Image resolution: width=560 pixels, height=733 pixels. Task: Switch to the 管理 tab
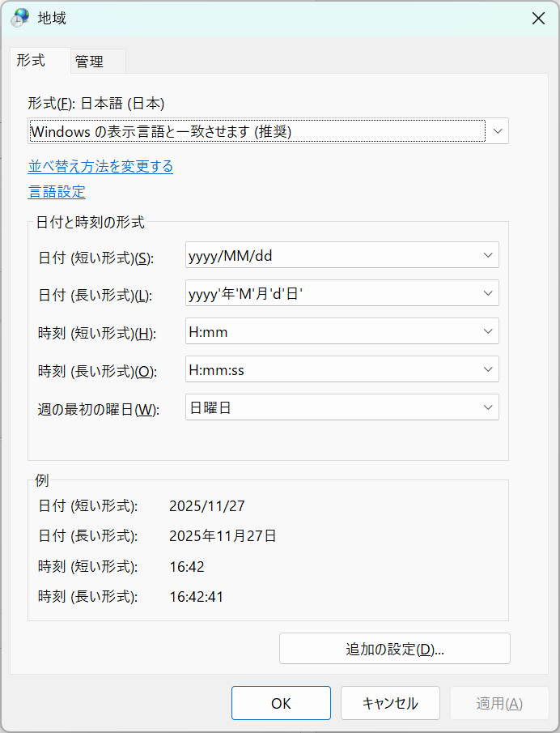coord(89,62)
